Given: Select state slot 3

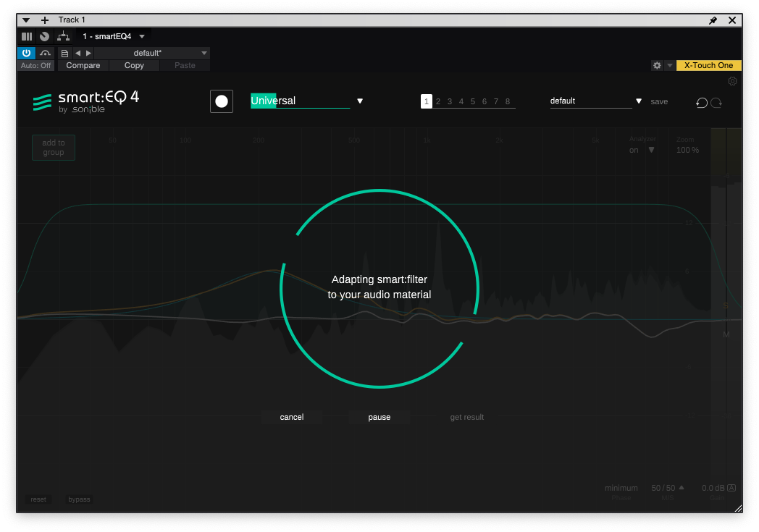Looking at the screenshot, I should pos(450,101).
